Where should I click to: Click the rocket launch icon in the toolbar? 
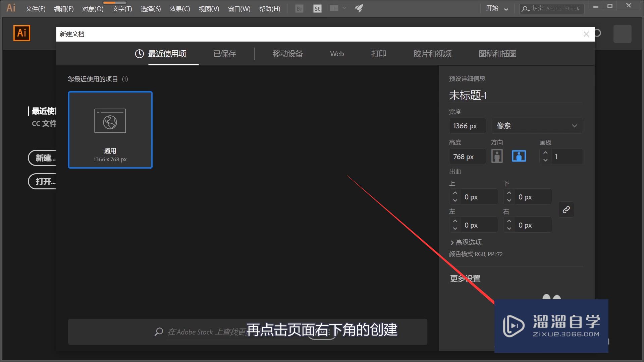click(359, 8)
